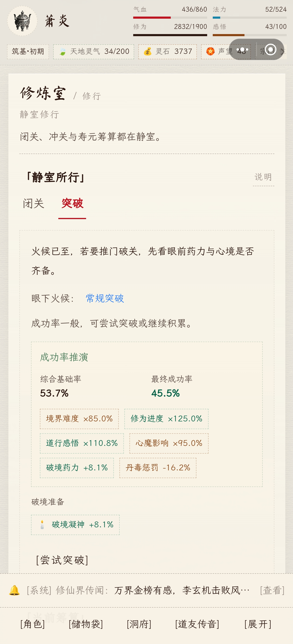Tap the leaf icon beside 天地灵气
The image size is (293, 644).
pos(63,52)
